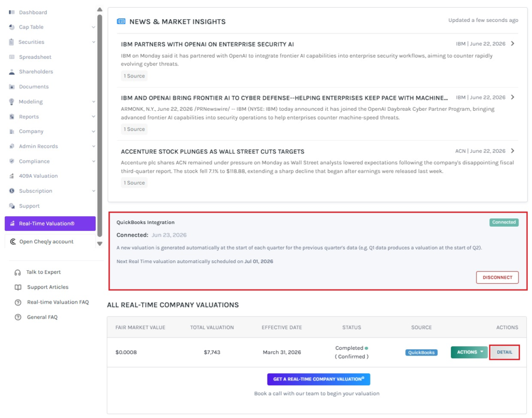532x418 pixels.
Task: Expand the Securities menu chevron
Action: pos(94,42)
